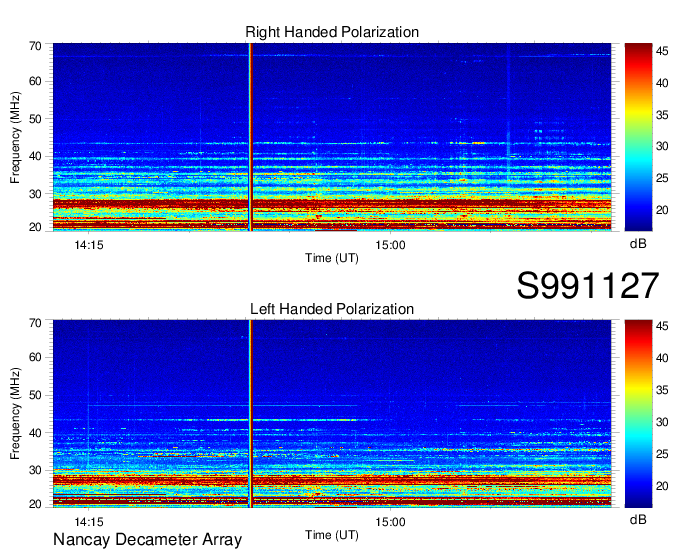Screen dimensions: 680x552
Task: Select the S991127 label
Action: (x=588, y=285)
